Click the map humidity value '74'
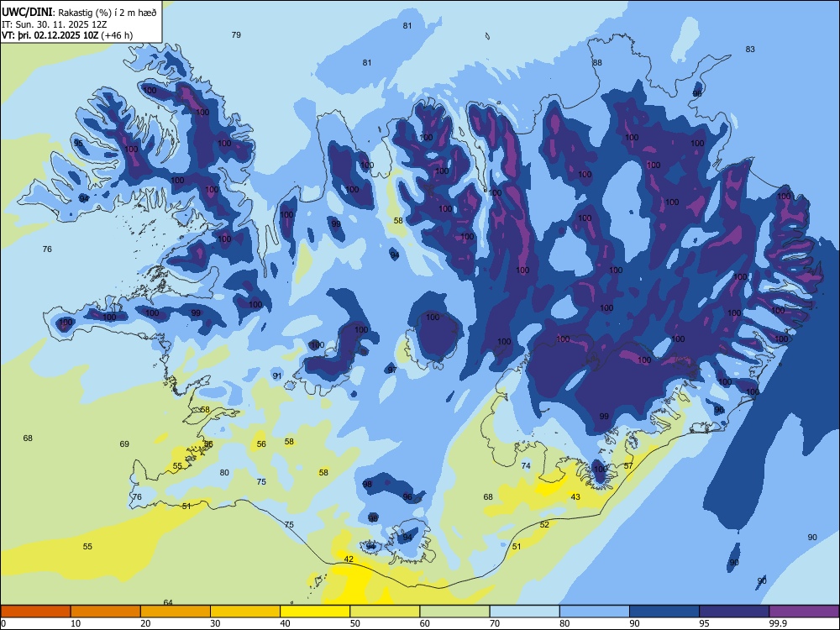Viewport: 840px width, 630px height. point(526,466)
